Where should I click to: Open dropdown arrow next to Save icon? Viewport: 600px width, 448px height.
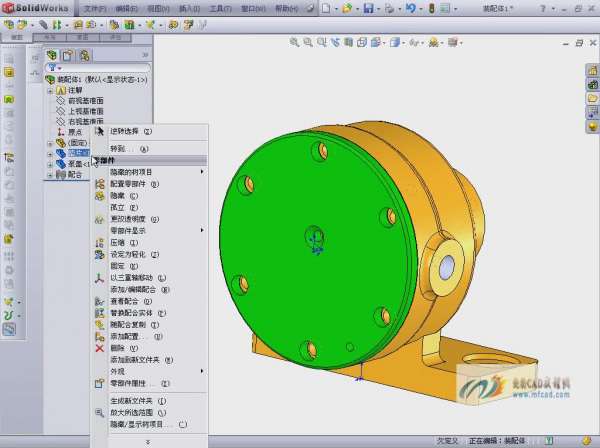click(379, 9)
